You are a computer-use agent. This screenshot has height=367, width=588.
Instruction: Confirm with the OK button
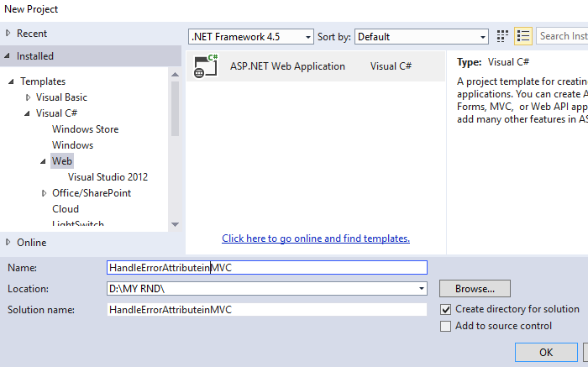[545, 352]
